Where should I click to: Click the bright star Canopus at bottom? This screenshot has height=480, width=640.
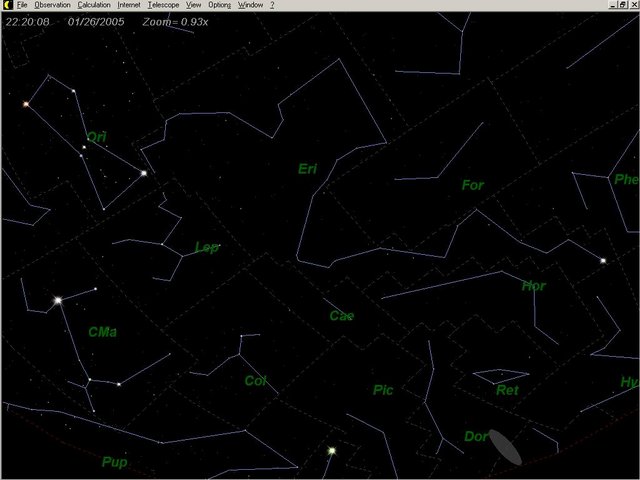[331, 451]
